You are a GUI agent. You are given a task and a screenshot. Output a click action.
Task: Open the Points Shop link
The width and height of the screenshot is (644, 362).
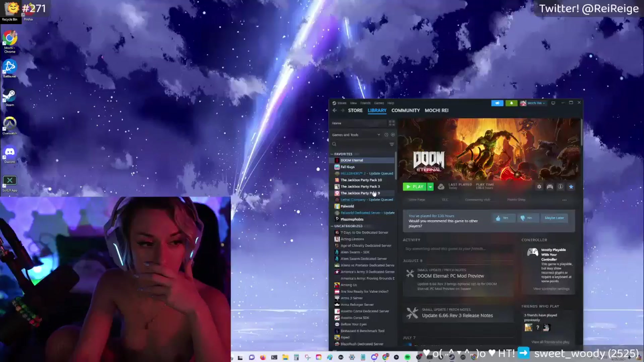pos(516,200)
